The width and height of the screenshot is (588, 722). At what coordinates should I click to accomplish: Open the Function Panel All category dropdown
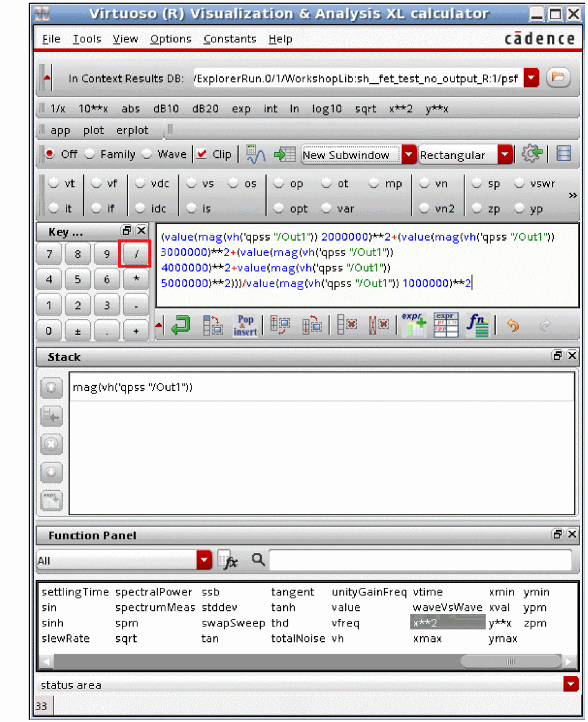click(x=204, y=560)
